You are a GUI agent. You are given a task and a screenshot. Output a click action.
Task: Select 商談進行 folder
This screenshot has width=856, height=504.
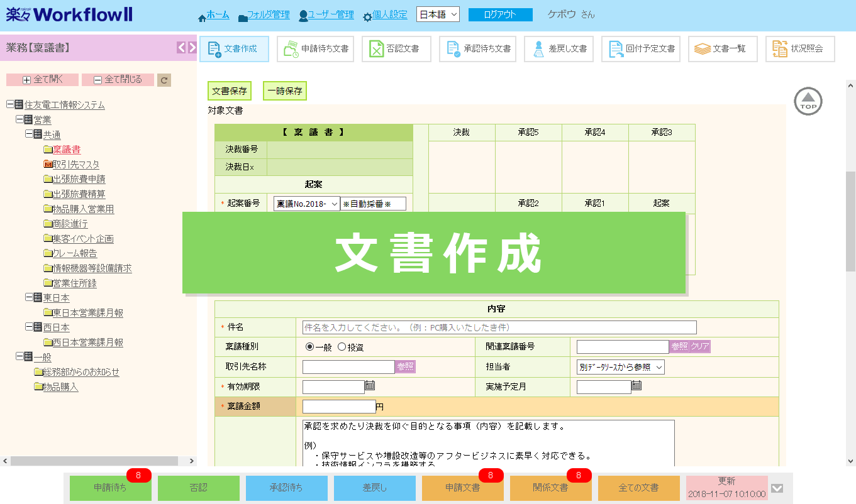(70, 224)
